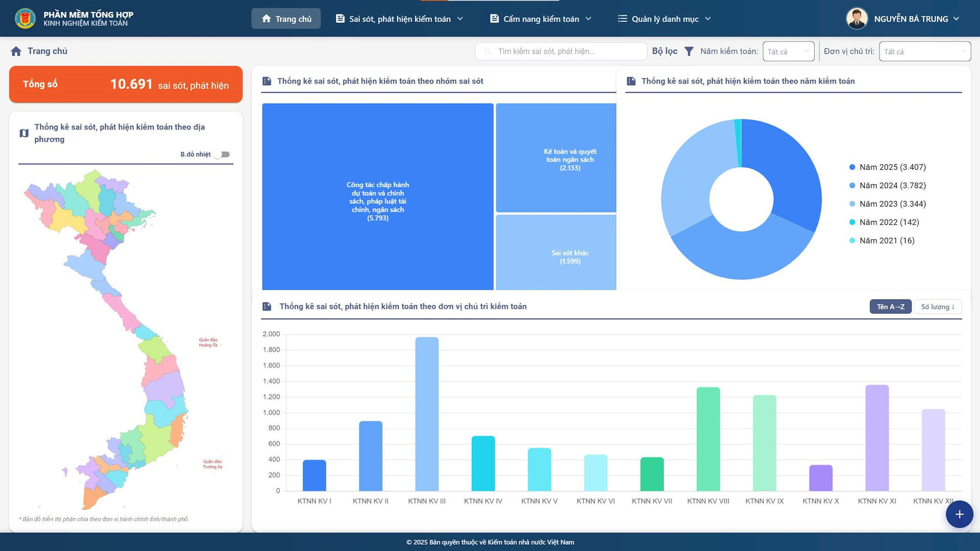
Task: Click the blue floating plus button
Action: click(959, 514)
